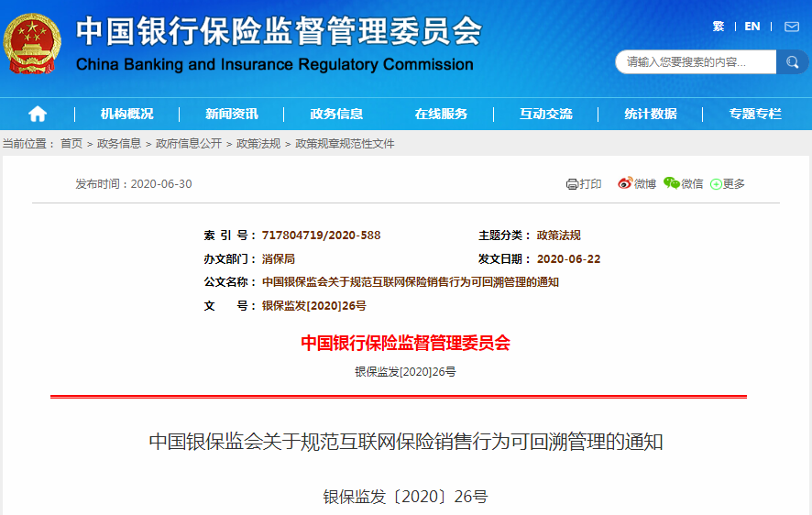Click the 更多 share options label
The image size is (812, 515).
point(734,184)
